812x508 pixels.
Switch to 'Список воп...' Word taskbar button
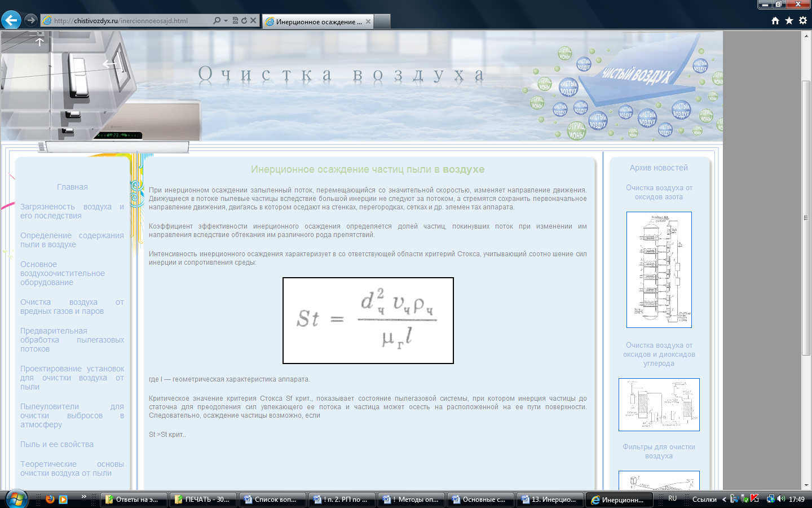pos(272,499)
